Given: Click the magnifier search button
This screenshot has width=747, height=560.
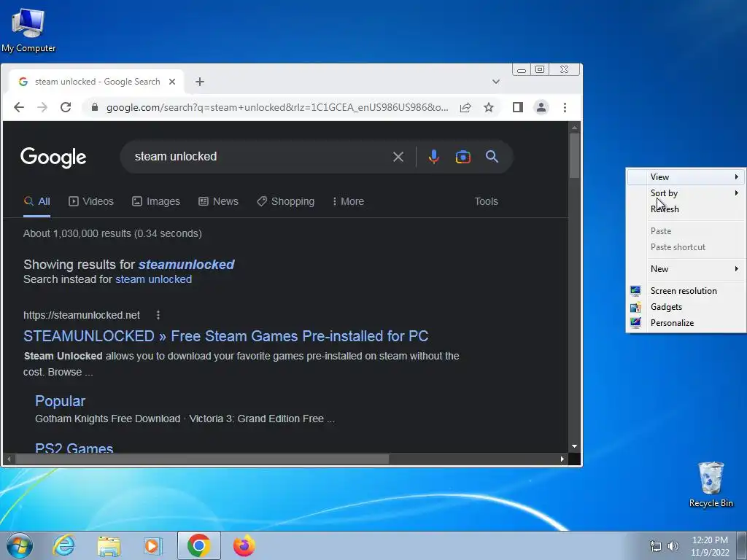Looking at the screenshot, I should 492,157.
